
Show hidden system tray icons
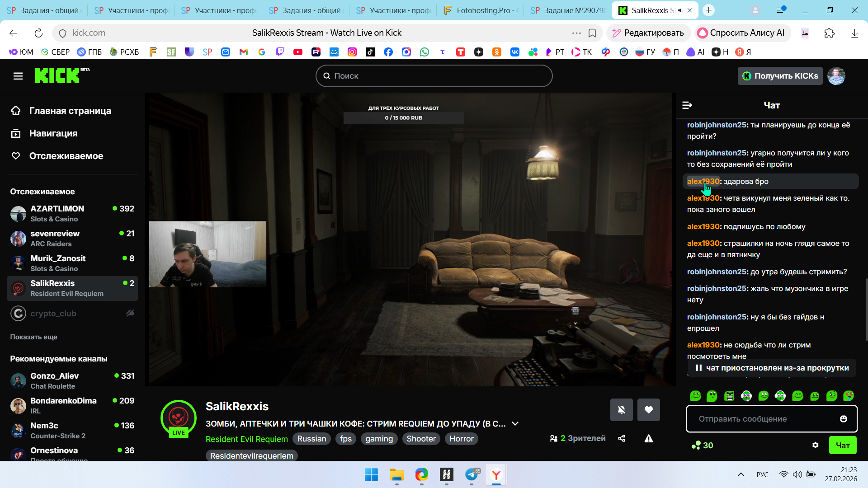pyautogui.click(x=741, y=474)
